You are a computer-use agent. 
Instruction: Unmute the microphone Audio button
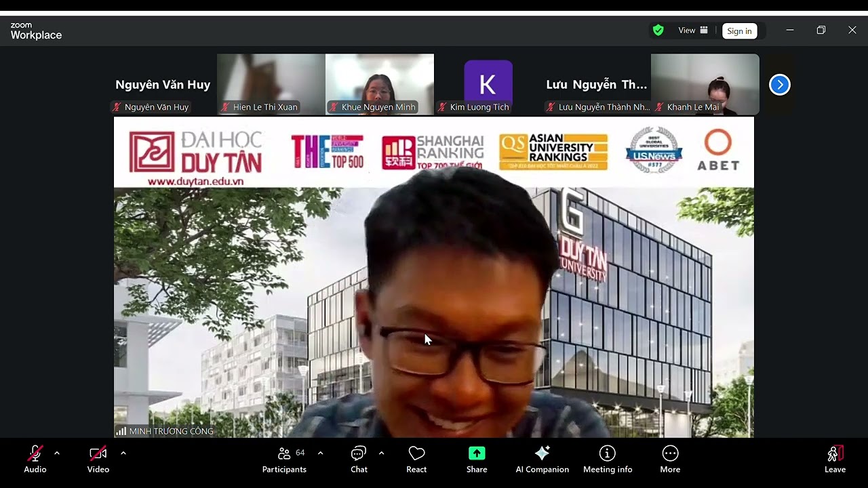tap(35, 460)
